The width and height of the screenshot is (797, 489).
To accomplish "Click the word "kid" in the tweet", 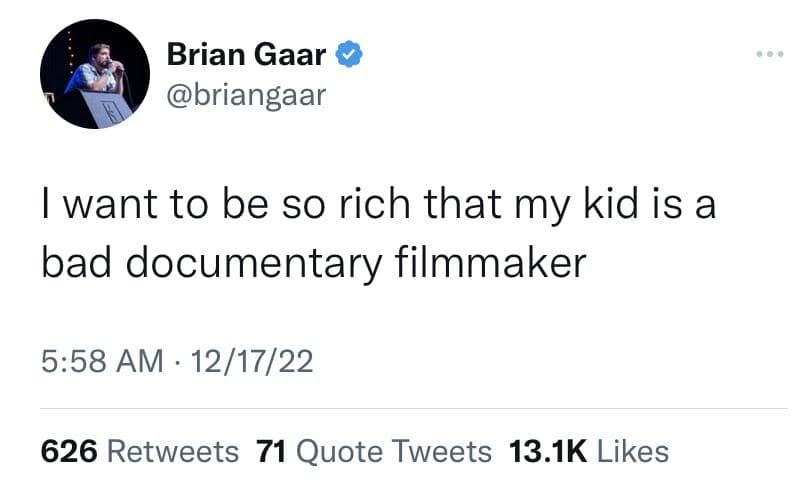I will 608,207.
